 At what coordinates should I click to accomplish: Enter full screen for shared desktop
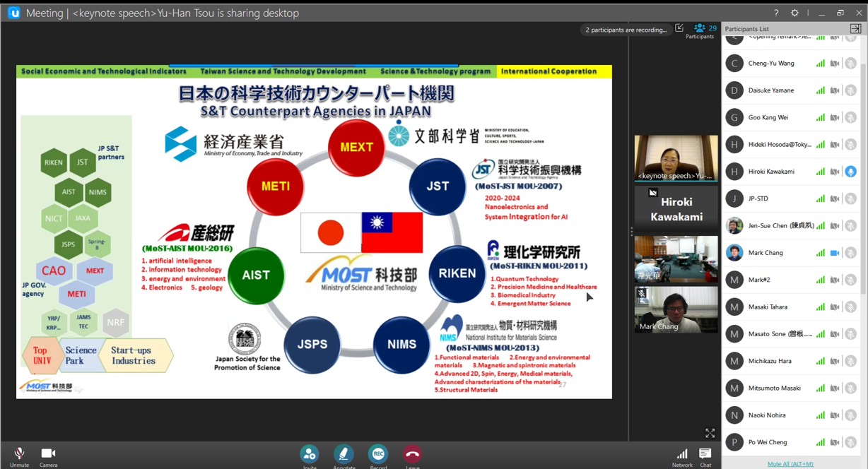pyautogui.click(x=710, y=433)
